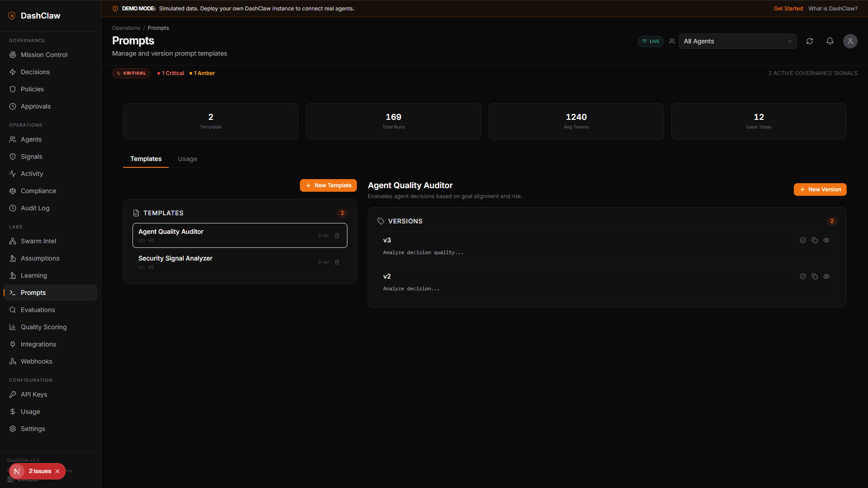
Task: Open the All Agents dropdown
Action: (x=737, y=41)
